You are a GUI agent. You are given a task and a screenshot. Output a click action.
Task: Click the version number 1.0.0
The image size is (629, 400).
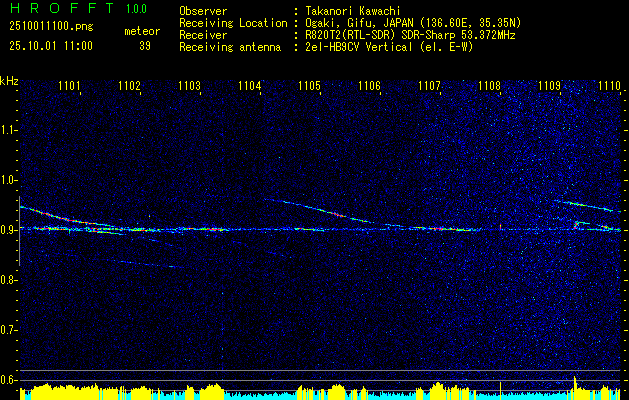coord(136,9)
